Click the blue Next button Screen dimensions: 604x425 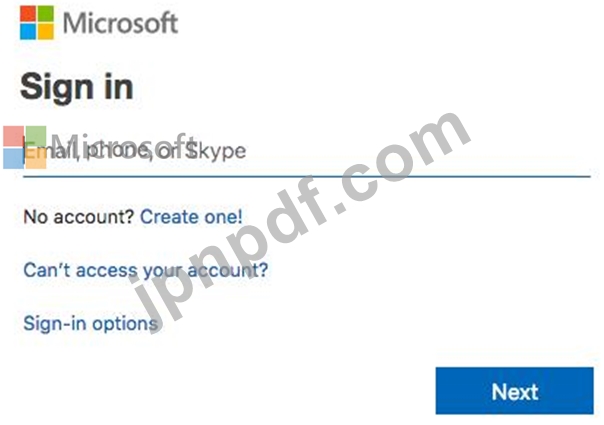coord(515,391)
